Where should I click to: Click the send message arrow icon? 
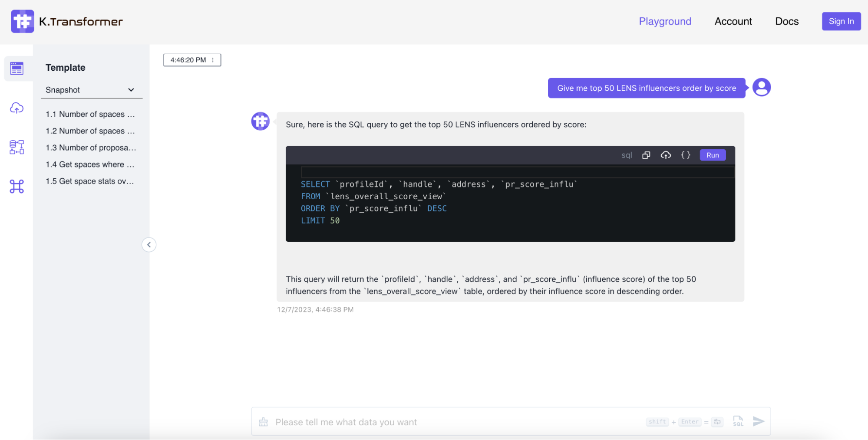(758, 421)
